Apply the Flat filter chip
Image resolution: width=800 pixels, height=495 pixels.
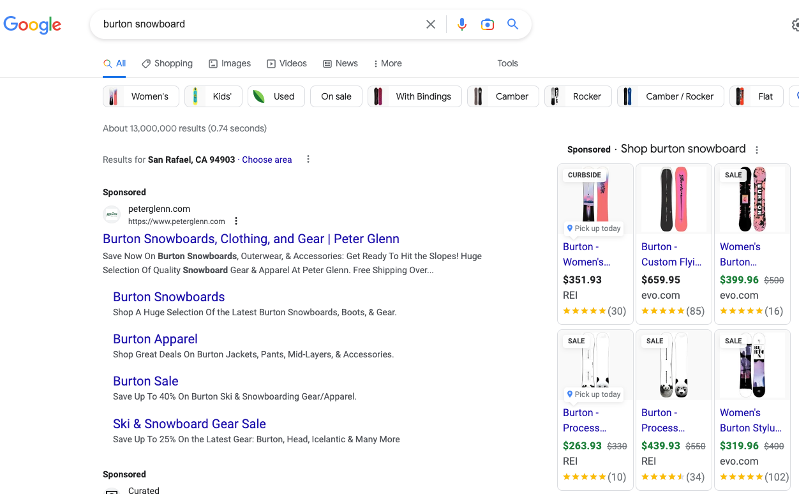756,96
